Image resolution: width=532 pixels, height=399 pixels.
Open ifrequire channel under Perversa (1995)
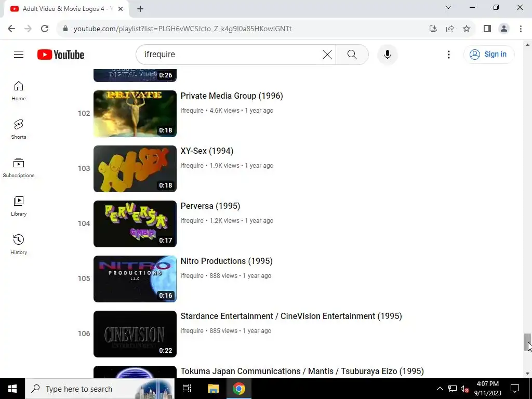pos(192,220)
